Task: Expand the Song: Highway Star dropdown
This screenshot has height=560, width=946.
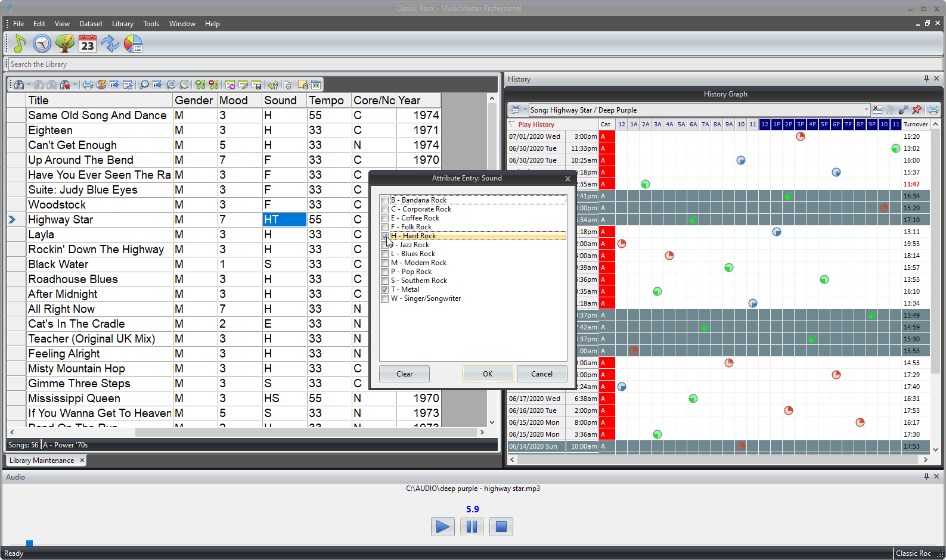Action: (x=866, y=110)
